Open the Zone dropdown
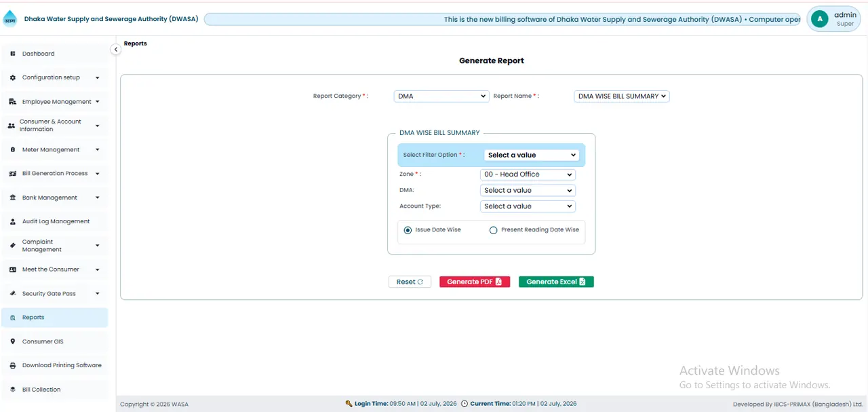Image resolution: width=868 pixels, height=412 pixels. 528,174
